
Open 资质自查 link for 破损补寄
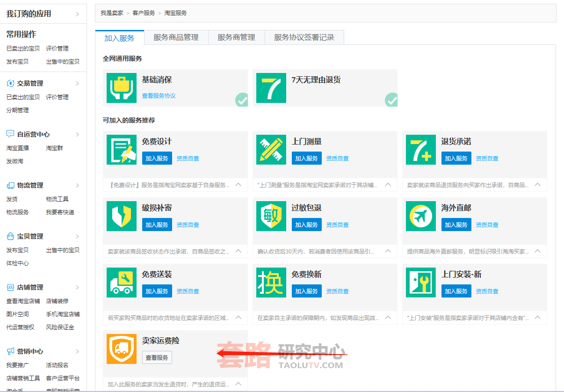(188, 225)
